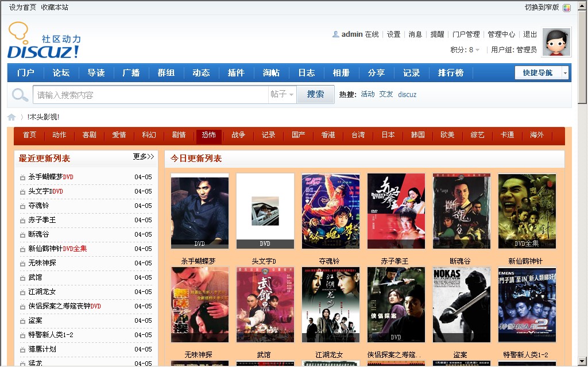The height and width of the screenshot is (367, 588).
Task: Open the 特警新人类1-2 movie poster
Action: pyautogui.click(x=527, y=305)
